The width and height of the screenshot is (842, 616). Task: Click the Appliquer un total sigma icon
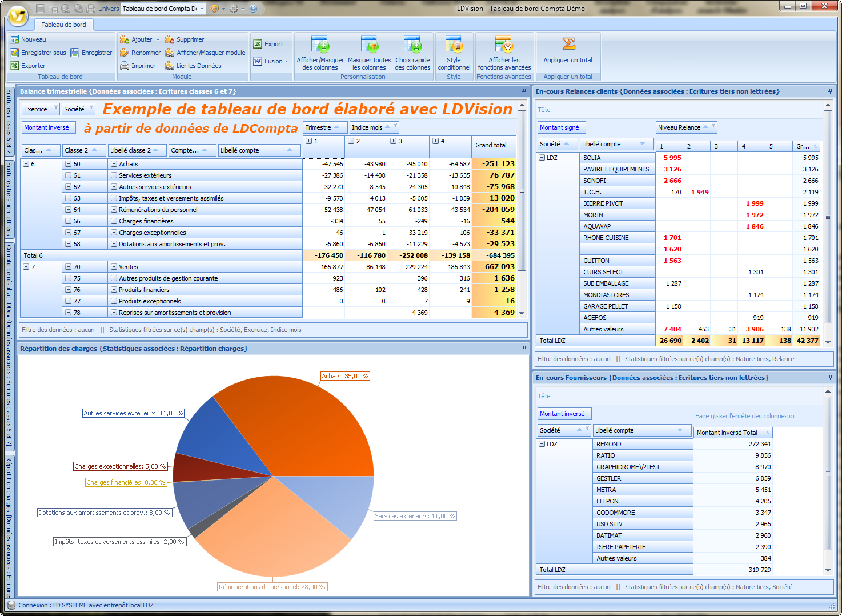568,44
